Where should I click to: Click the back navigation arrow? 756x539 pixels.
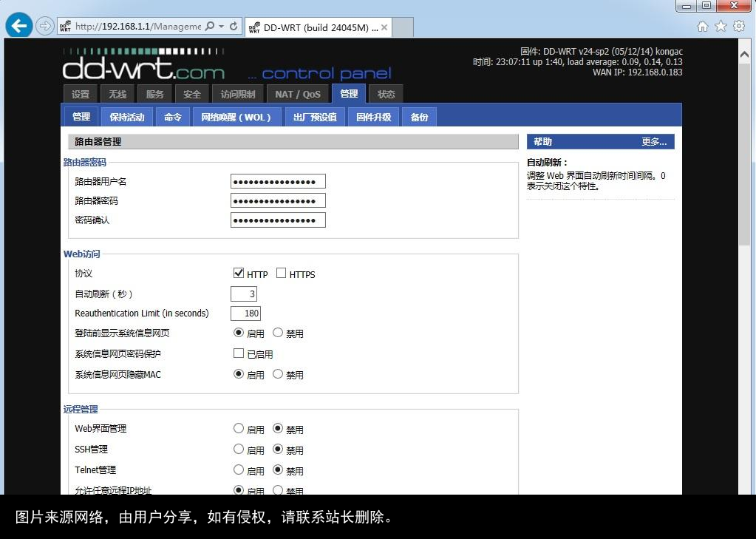pos(18,24)
